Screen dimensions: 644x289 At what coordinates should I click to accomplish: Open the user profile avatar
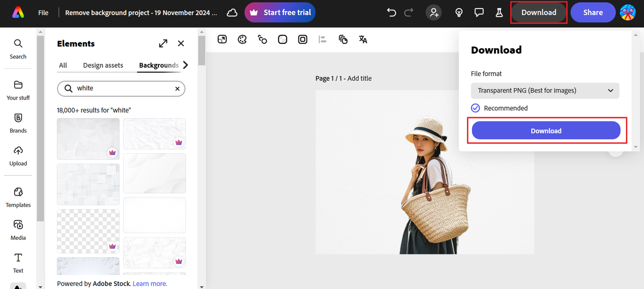coord(627,13)
